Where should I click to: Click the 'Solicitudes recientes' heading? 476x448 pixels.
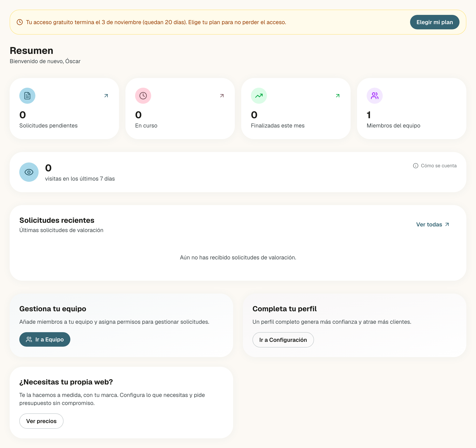tap(57, 220)
